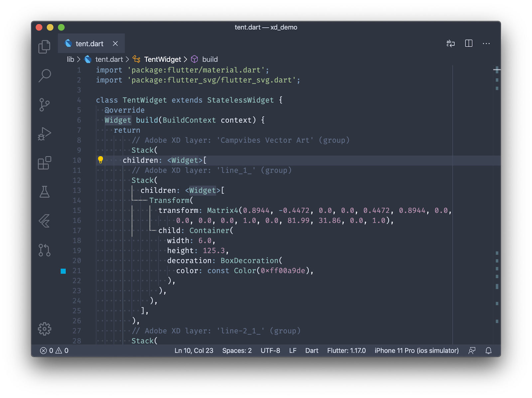Screen dimensions: 532x398
Task: Change indentation via Spaces: 2
Action: pos(237,350)
